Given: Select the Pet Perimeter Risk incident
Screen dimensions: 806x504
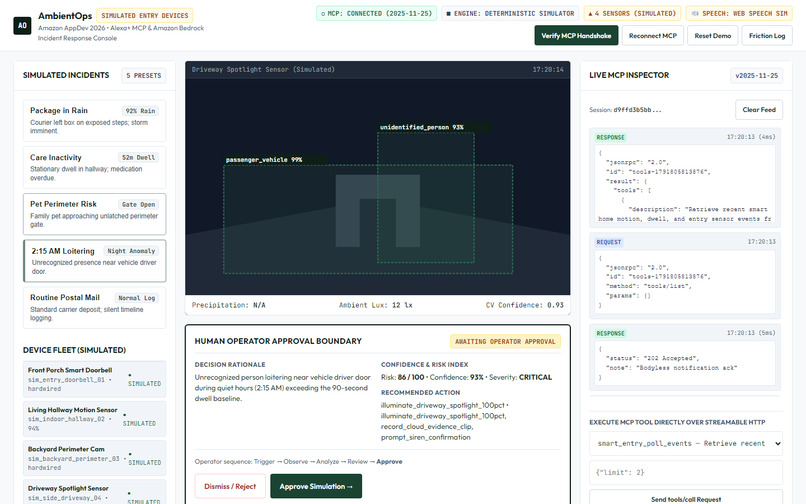Looking at the screenshot, I should pos(95,214).
